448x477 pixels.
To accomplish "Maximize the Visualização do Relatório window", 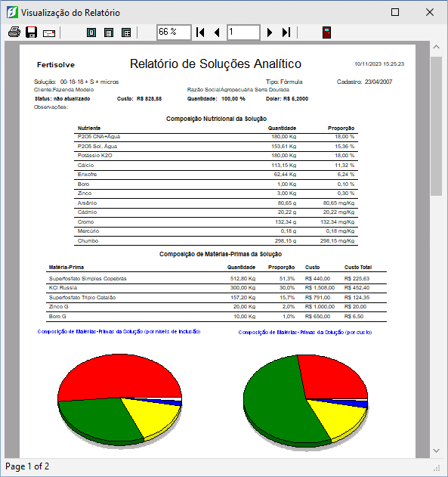I will pyautogui.click(x=395, y=12).
